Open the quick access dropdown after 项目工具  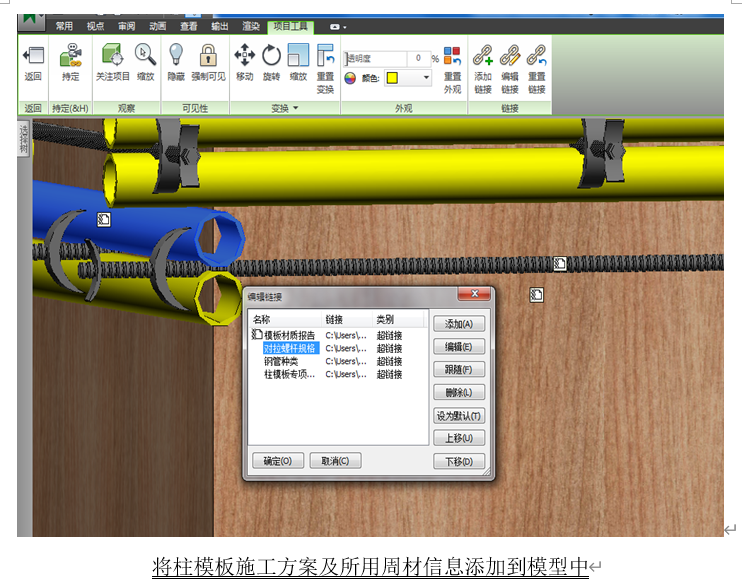338,27
